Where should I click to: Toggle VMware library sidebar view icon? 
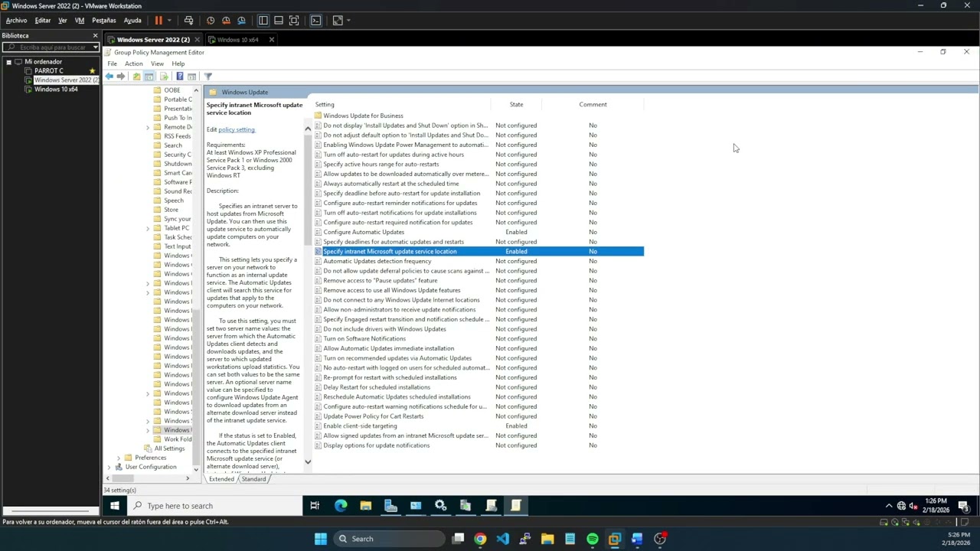263,21
